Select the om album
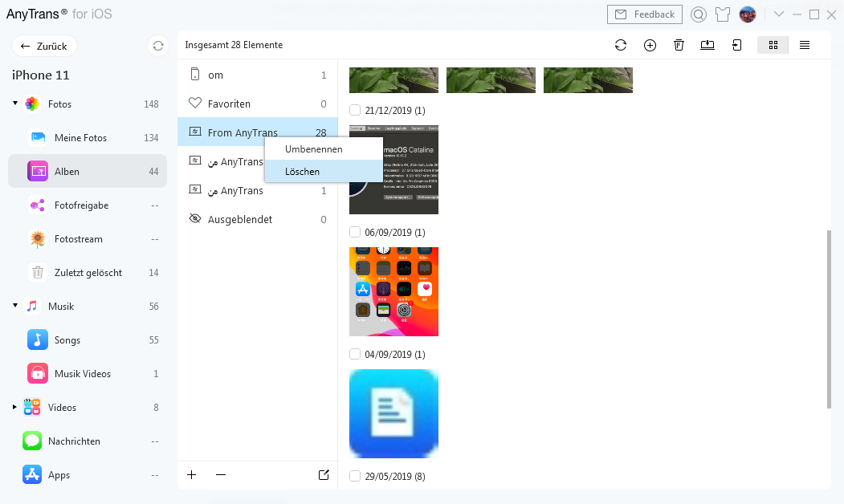844x504 pixels. point(258,75)
